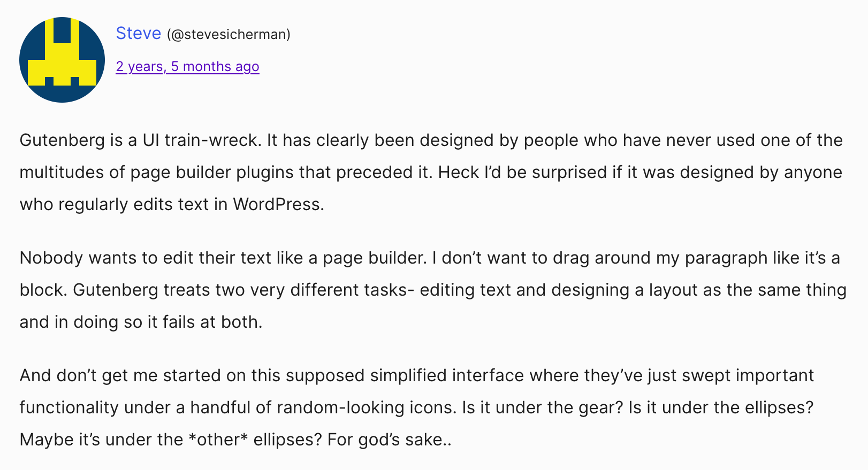This screenshot has width=868, height=470.
Task: Open the Steve profile name link
Action: click(x=138, y=33)
